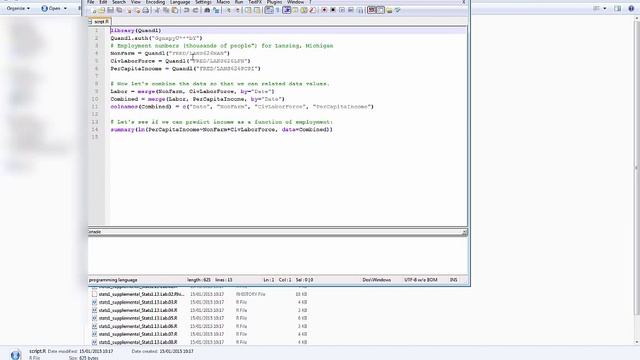This screenshot has height=360, width=640.
Task: Click the Close All toolbar icon
Action: [x=138, y=10]
